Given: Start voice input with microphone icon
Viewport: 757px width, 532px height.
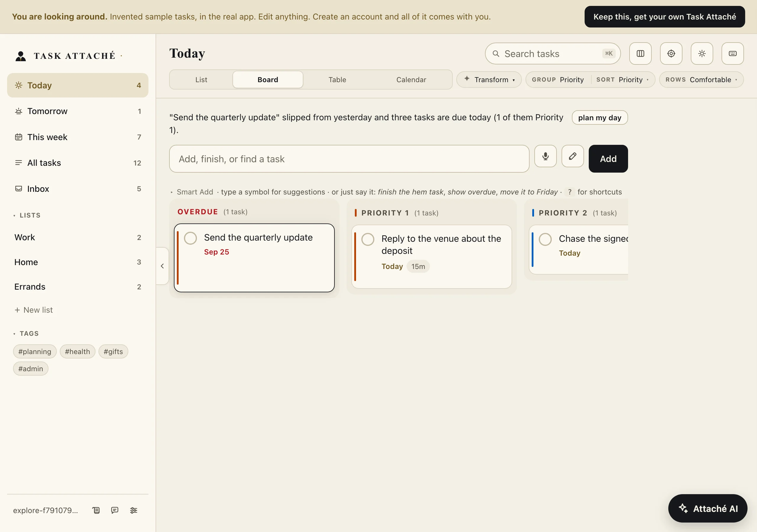Looking at the screenshot, I should tap(545, 156).
